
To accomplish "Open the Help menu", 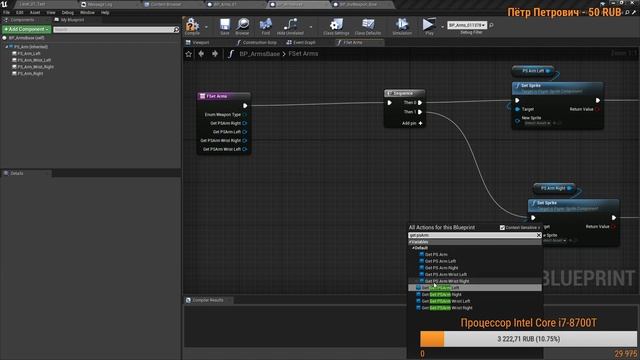I will tap(105, 13).
